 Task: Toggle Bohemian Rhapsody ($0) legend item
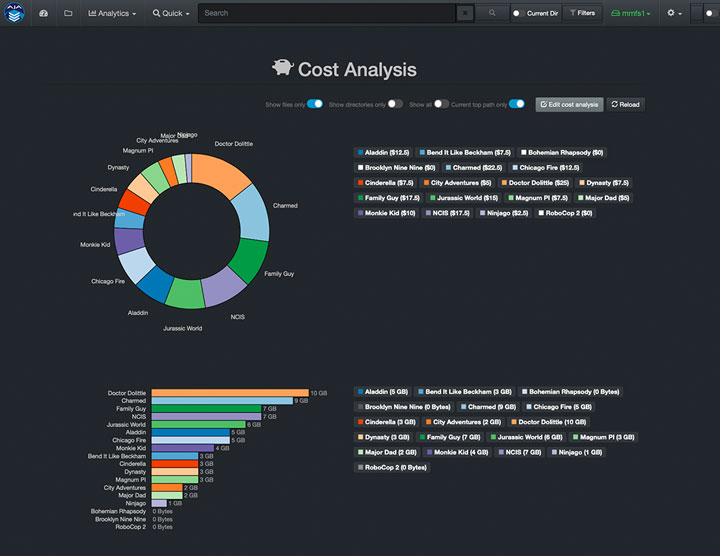coord(562,153)
